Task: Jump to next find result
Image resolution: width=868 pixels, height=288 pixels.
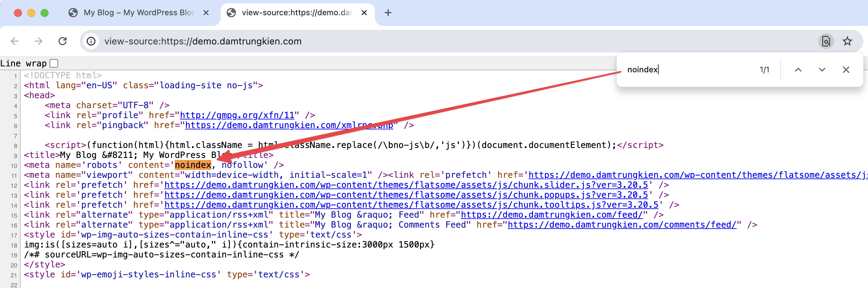Action: 822,70
